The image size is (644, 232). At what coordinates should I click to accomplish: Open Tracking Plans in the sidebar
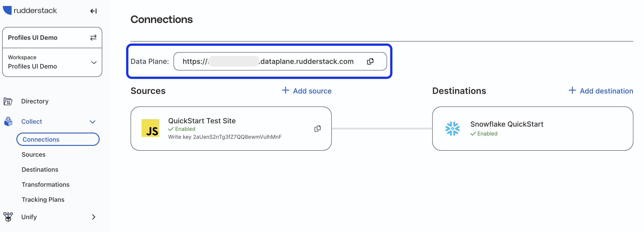click(x=43, y=200)
